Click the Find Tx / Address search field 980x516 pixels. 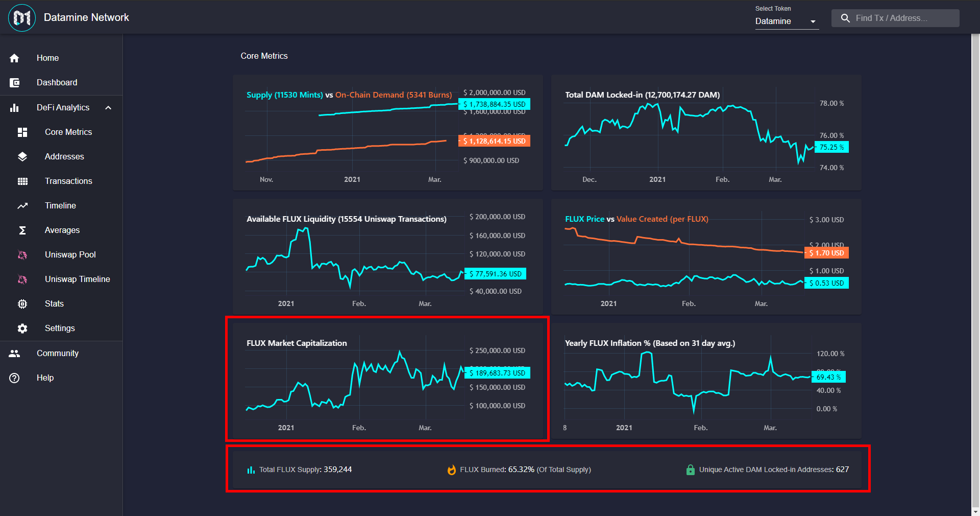click(x=895, y=18)
